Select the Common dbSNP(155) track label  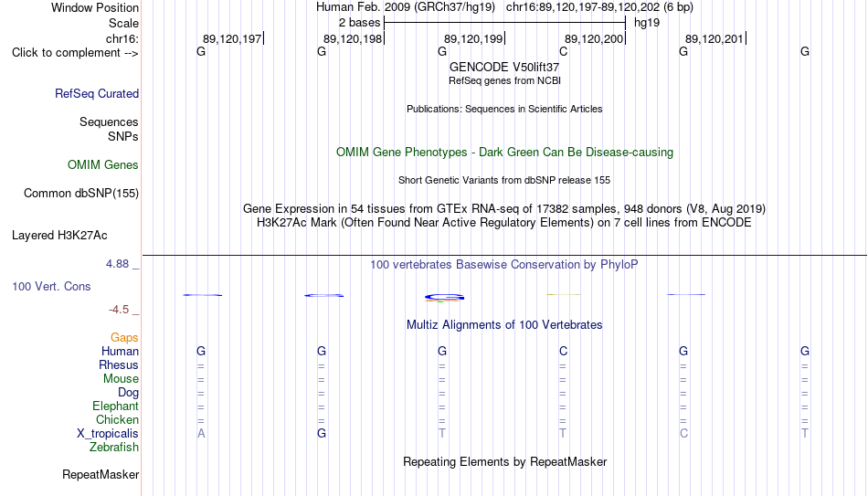[81, 194]
